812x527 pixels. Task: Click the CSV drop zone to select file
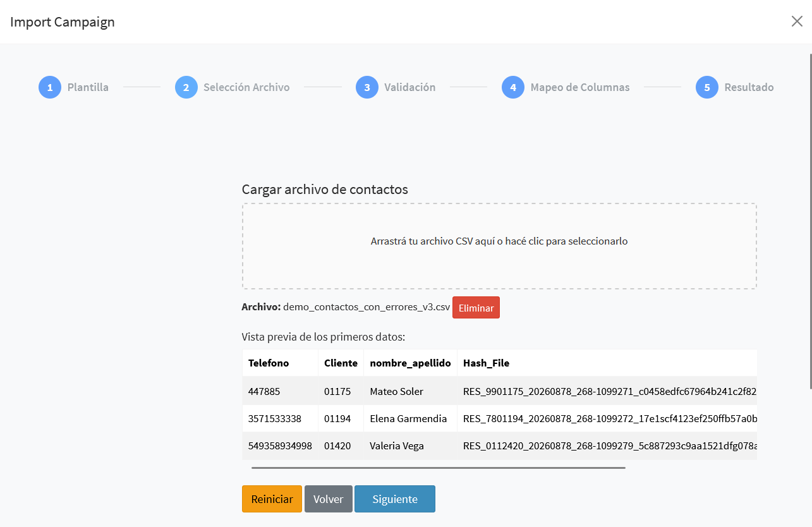click(x=499, y=246)
